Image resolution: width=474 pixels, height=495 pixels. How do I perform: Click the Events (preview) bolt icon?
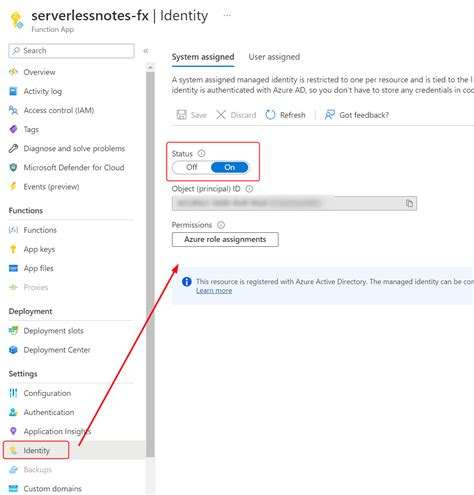(13, 186)
